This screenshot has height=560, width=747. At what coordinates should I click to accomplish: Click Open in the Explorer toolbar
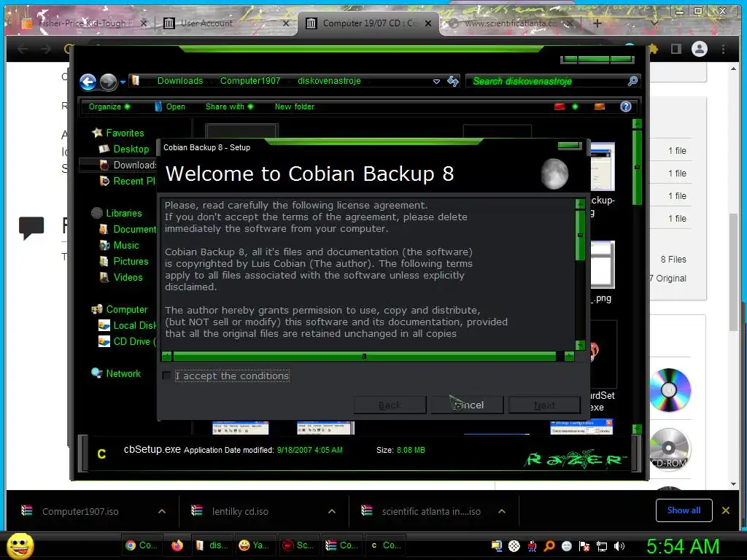(x=170, y=106)
